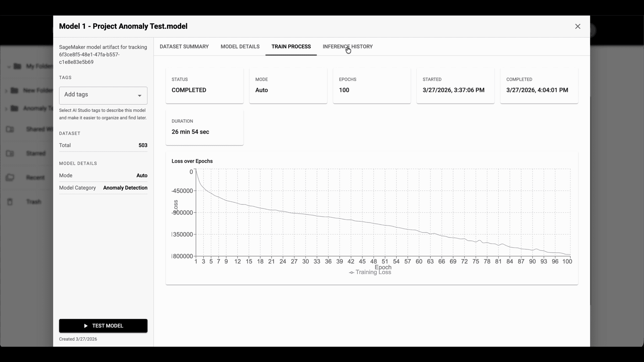Click the My Folder folder icon
Viewport: 644px width, 362px height.
tap(17, 66)
